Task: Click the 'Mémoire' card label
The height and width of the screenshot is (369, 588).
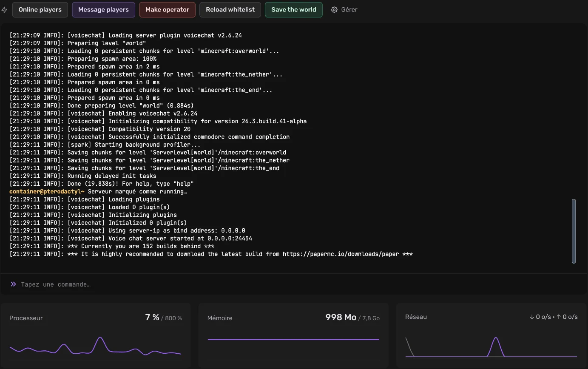Action: click(x=220, y=318)
